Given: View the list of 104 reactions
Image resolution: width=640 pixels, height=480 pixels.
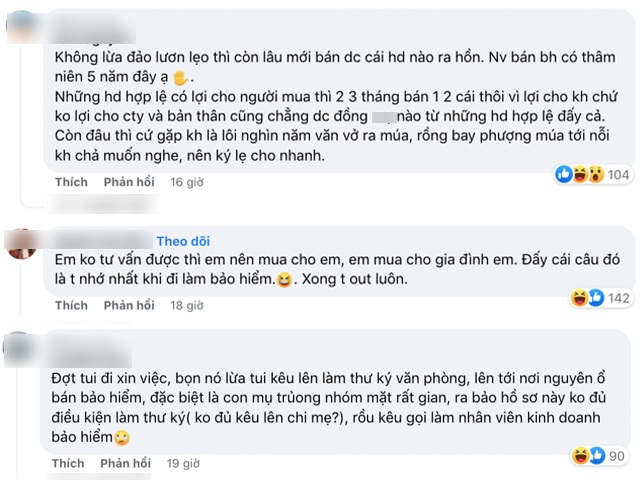Looking at the screenshot, I should click(618, 175).
